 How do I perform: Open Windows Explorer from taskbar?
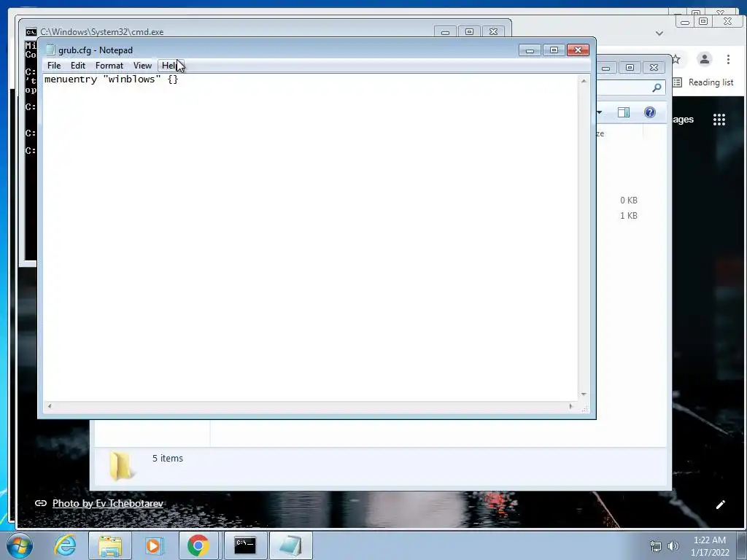click(x=110, y=546)
